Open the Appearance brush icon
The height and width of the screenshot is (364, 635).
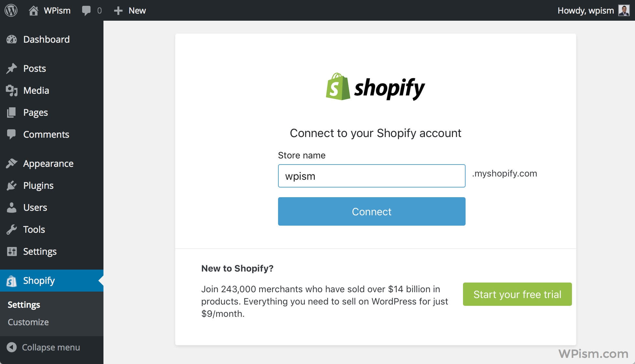pyautogui.click(x=12, y=163)
